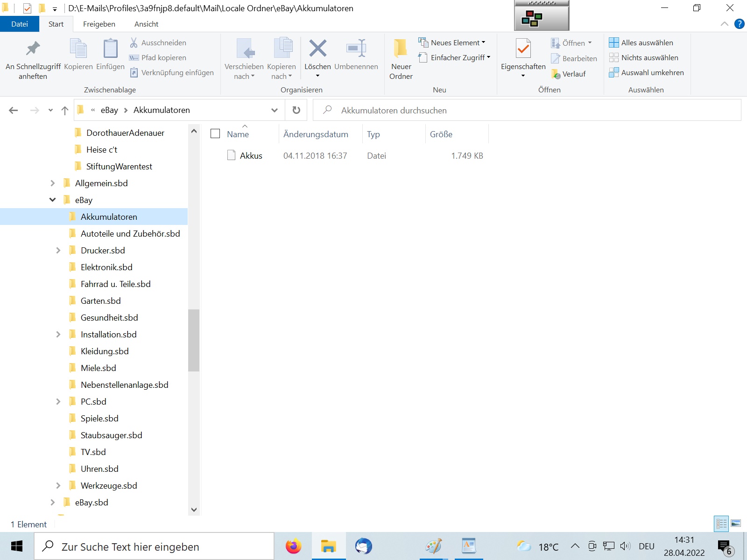This screenshot has width=747, height=560.
Task: Expand the Installation.sbd tree node
Action: tap(58, 334)
